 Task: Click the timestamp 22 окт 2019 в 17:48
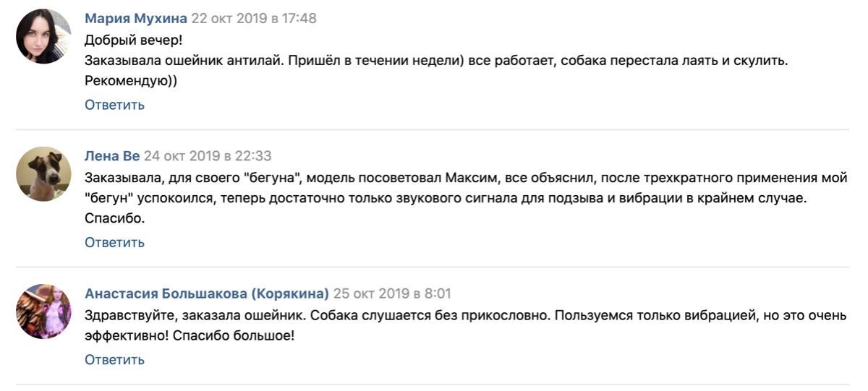tap(254, 18)
